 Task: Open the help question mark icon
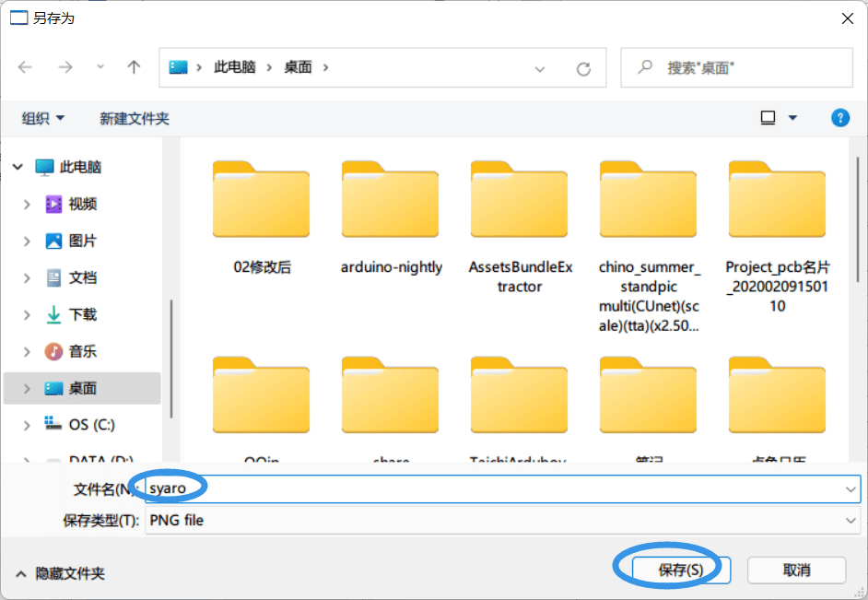coord(839,117)
